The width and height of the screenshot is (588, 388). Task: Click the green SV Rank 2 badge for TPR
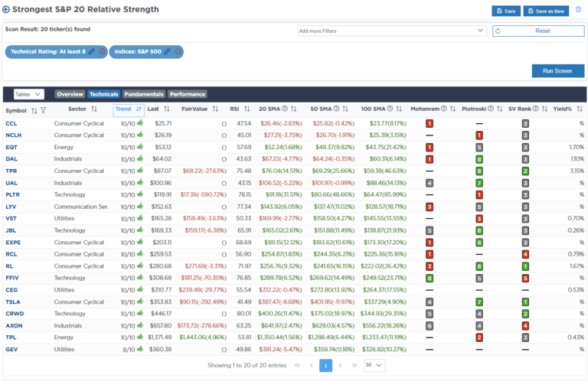coord(525,171)
